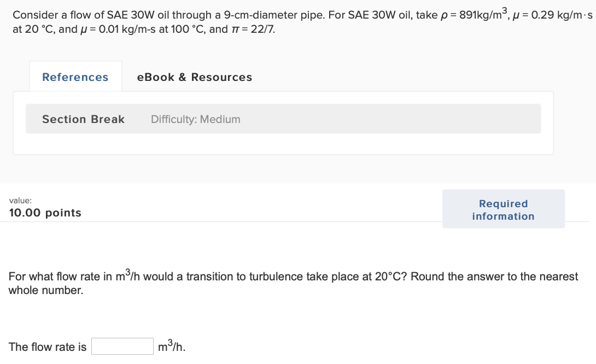Select the Section Break header
Viewport: 596px width, 364px height.
pos(83,119)
